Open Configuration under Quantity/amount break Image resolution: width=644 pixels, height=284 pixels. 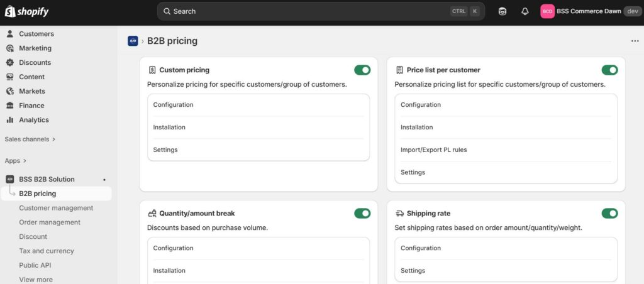coord(258,248)
